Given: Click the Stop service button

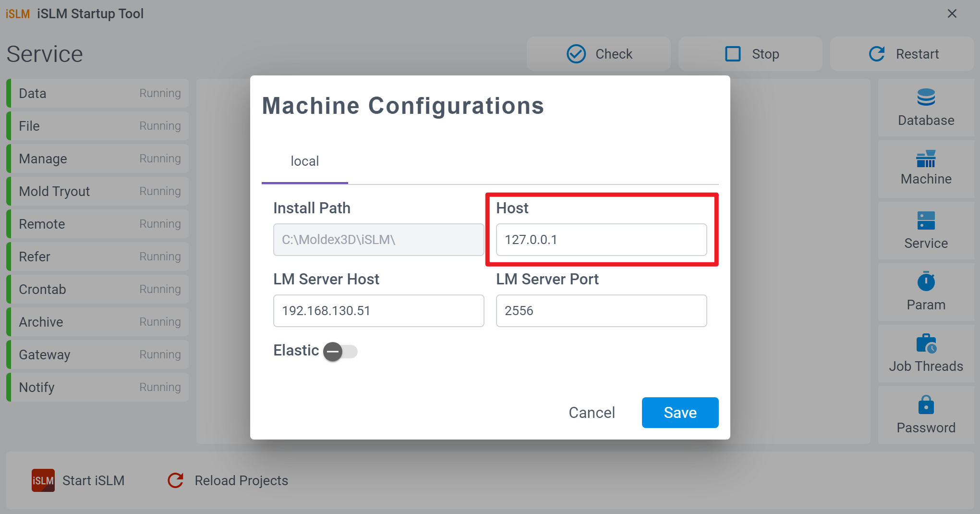Looking at the screenshot, I should pyautogui.click(x=750, y=54).
